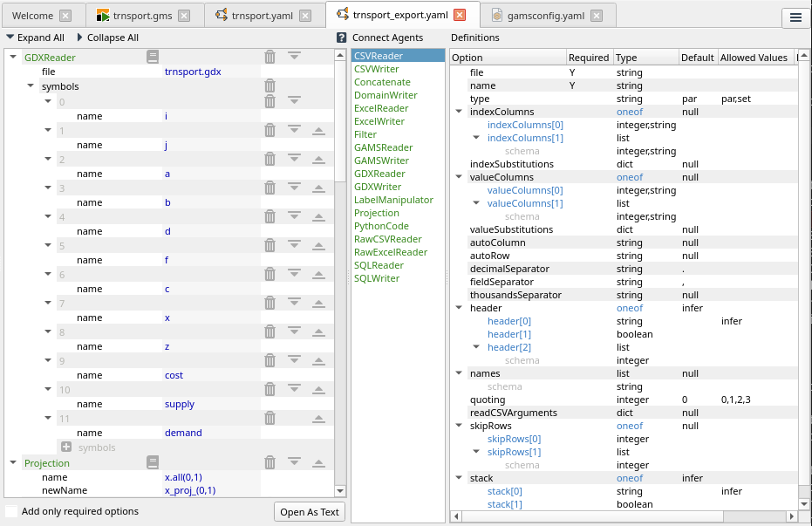Screen dimensions: 812x526
Task: Click the Open As Text button
Action: coord(309,512)
